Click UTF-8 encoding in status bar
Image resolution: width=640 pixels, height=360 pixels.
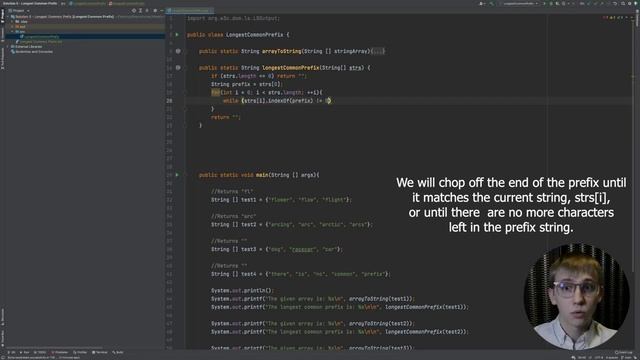point(598,358)
